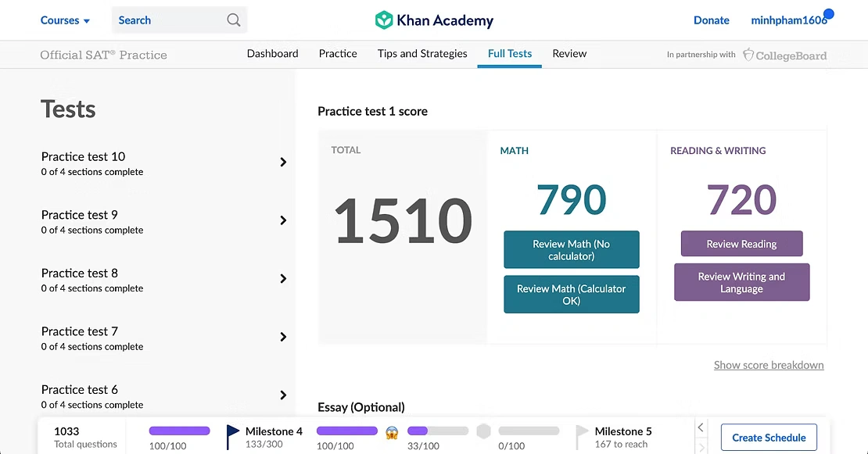This screenshot has height=454, width=868.
Task: Click the 167 to reach text
Action: pos(621,444)
